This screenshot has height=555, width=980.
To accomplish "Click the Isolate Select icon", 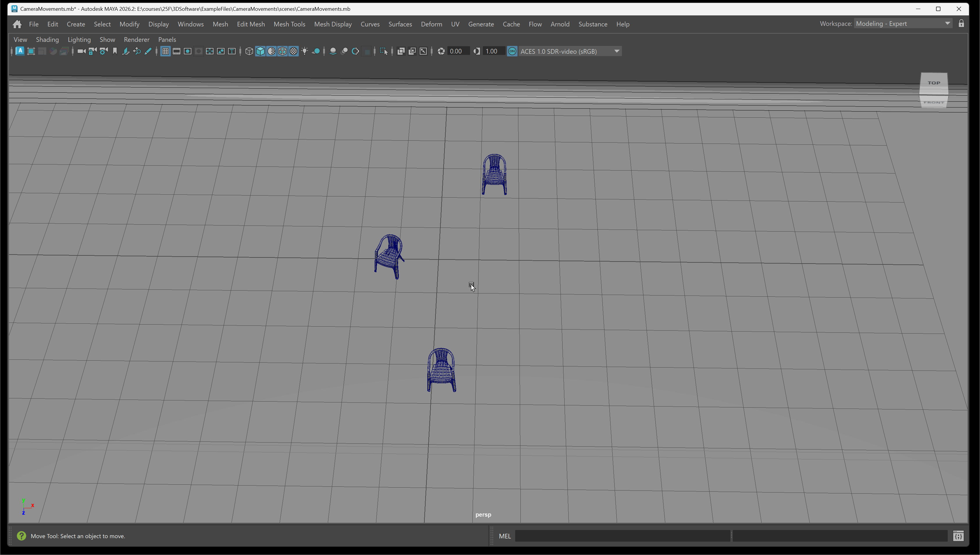I will click(384, 51).
